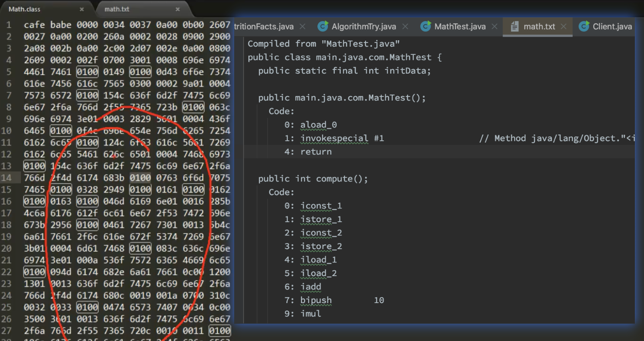Click the 'babe' hex word on line 1
This screenshot has height=341, width=644.
pos(61,25)
